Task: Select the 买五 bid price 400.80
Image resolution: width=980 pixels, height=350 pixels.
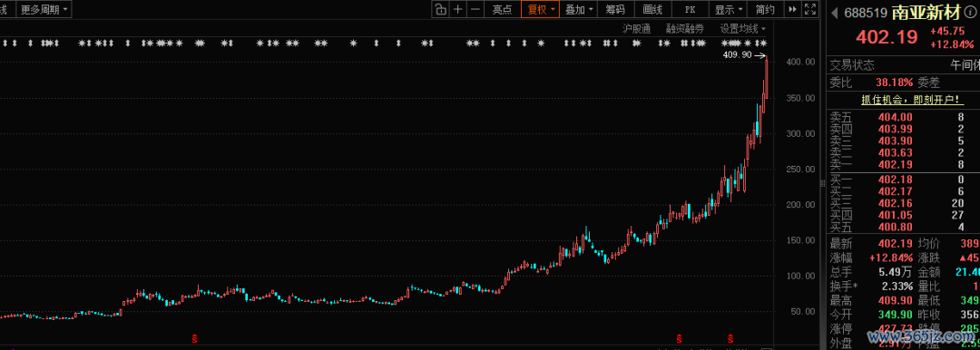Action: coord(895,227)
